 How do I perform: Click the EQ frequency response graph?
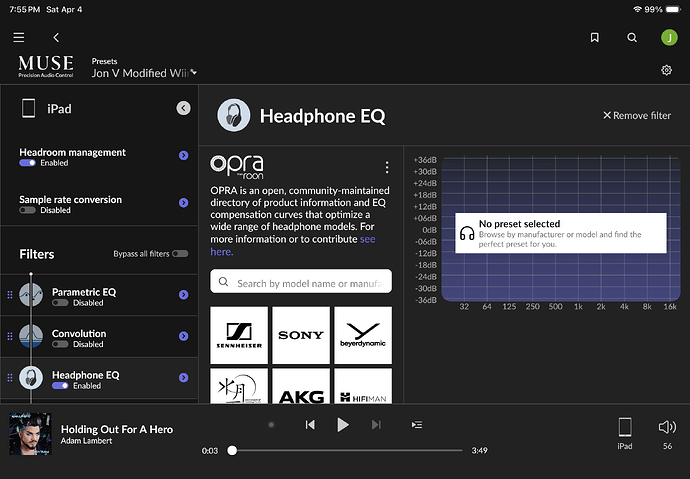point(561,229)
